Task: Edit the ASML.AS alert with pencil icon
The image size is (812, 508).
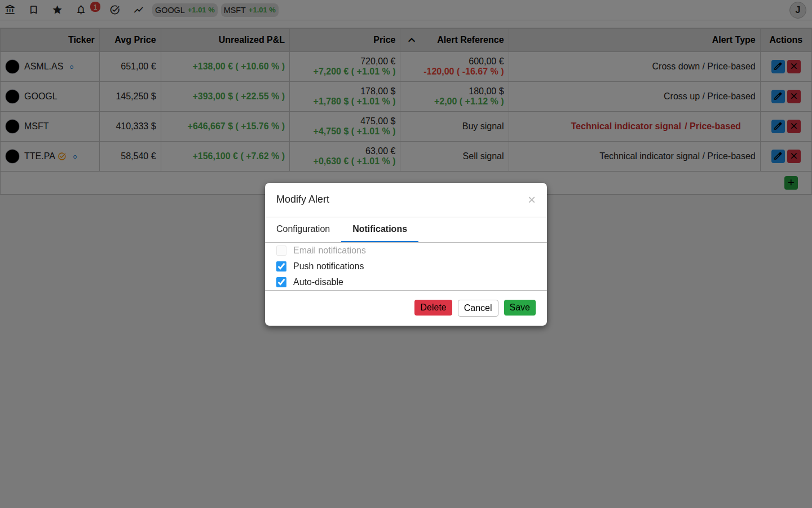Action: tap(778, 67)
